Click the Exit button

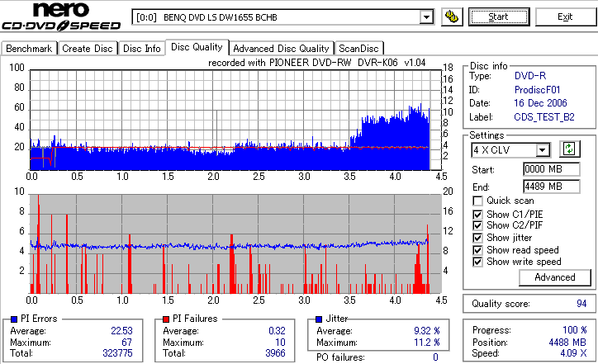point(565,17)
